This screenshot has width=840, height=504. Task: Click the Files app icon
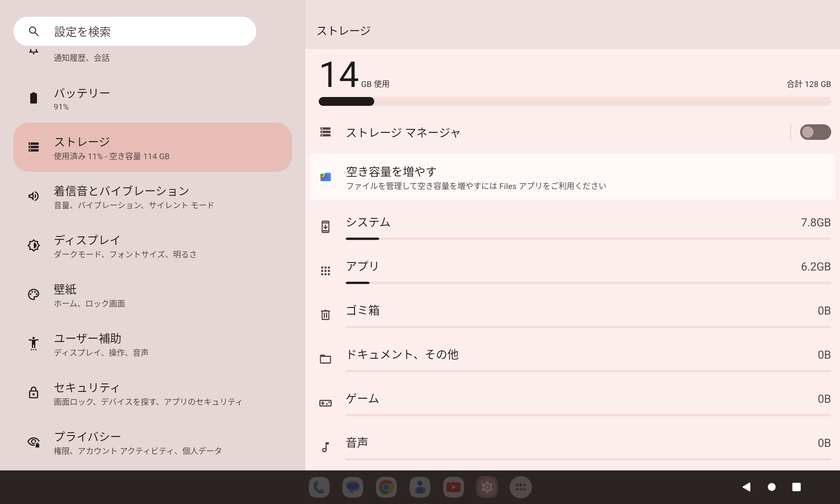[325, 177]
